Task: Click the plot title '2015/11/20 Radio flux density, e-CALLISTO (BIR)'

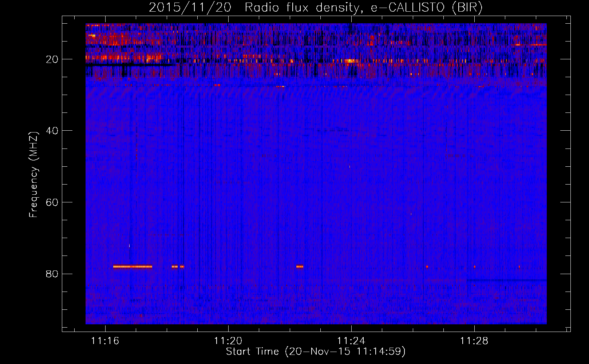Action: (x=316, y=7)
